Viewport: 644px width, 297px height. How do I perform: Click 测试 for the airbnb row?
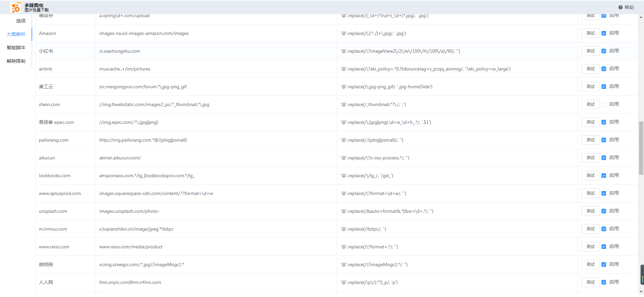pos(590,69)
